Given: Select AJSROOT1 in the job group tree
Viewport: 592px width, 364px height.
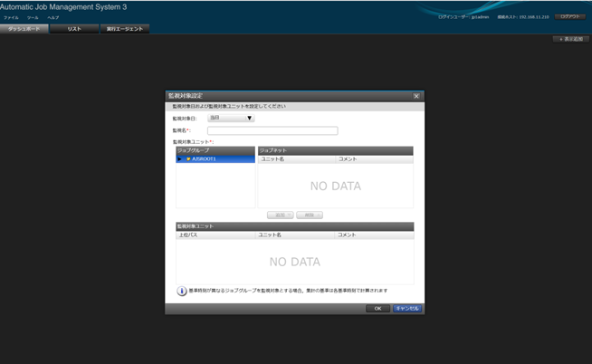Looking at the screenshot, I should [x=204, y=158].
